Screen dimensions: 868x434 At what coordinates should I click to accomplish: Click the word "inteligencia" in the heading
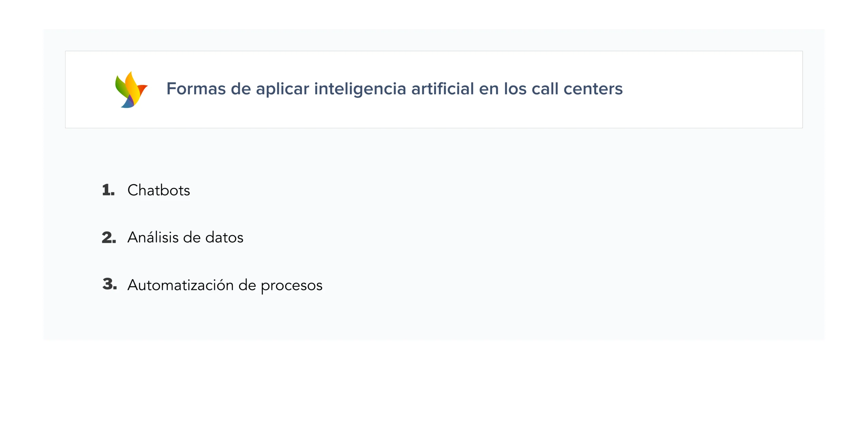(360, 90)
